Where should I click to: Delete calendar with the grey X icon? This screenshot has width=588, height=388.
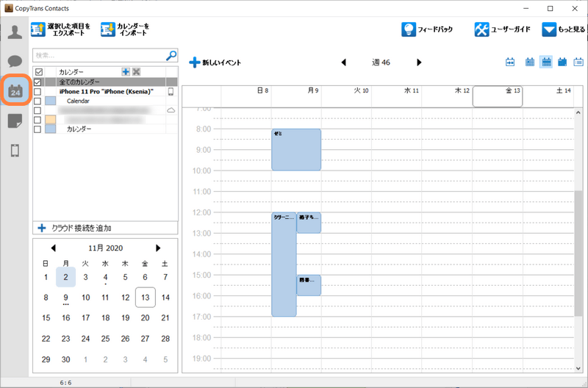pyautogui.click(x=137, y=71)
